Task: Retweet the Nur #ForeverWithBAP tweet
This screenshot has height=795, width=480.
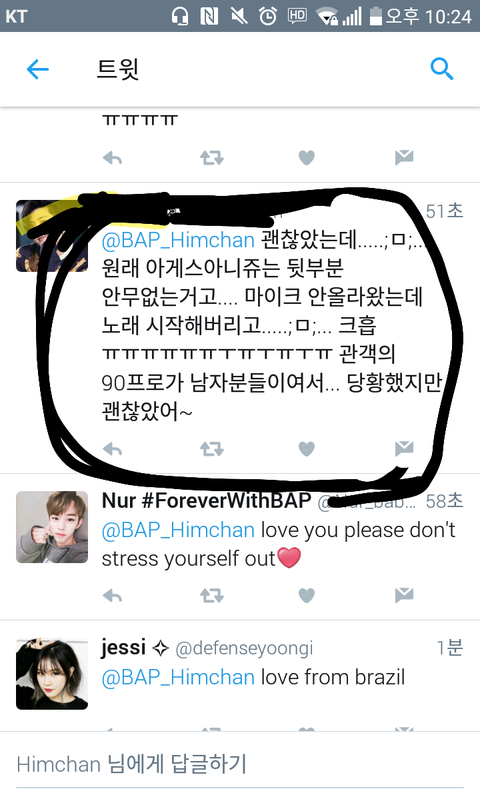Action: [x=211, y=595]
